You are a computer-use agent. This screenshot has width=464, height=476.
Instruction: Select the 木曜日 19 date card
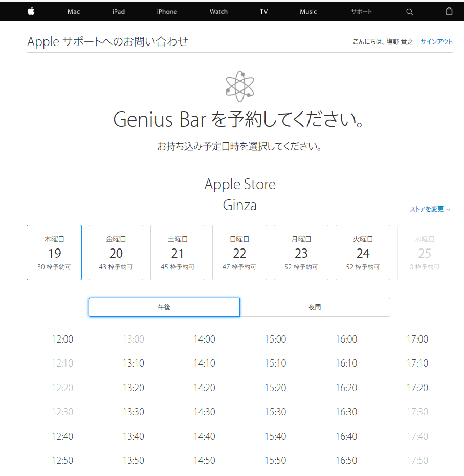[x=54, y=253]
